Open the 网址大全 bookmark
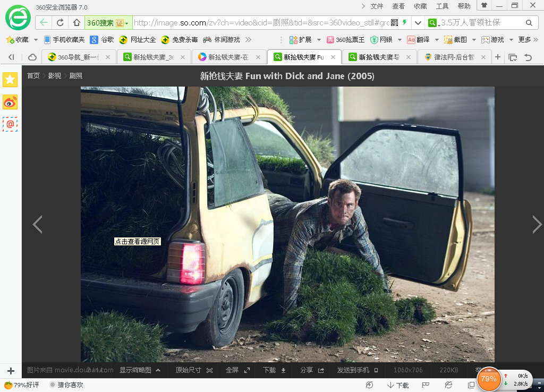 click(138, 40)
